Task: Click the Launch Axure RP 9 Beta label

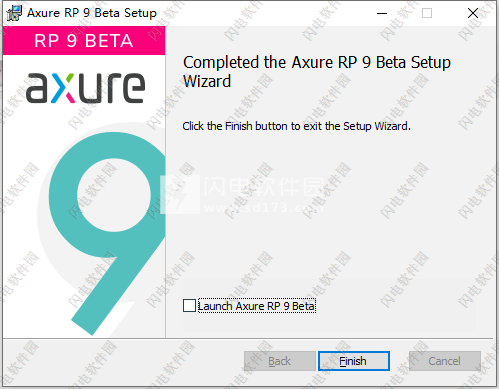Action: tap(256, 306)
